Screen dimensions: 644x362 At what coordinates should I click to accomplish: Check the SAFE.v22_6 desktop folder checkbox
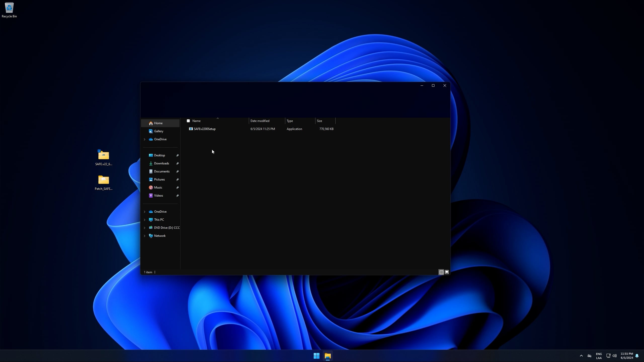(99, 151)
